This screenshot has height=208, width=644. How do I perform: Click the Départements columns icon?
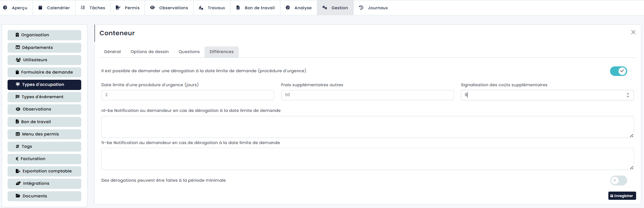point(18,48)
